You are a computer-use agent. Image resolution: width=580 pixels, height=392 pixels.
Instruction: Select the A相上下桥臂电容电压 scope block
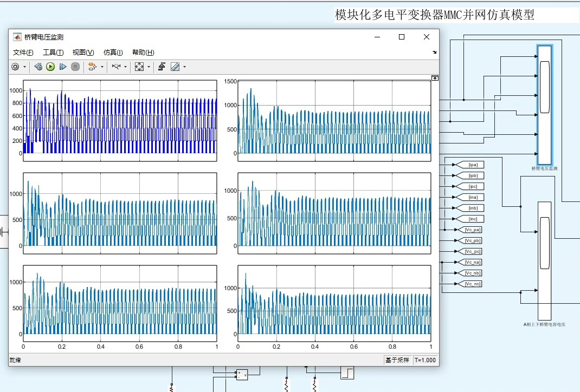point(544,261)
